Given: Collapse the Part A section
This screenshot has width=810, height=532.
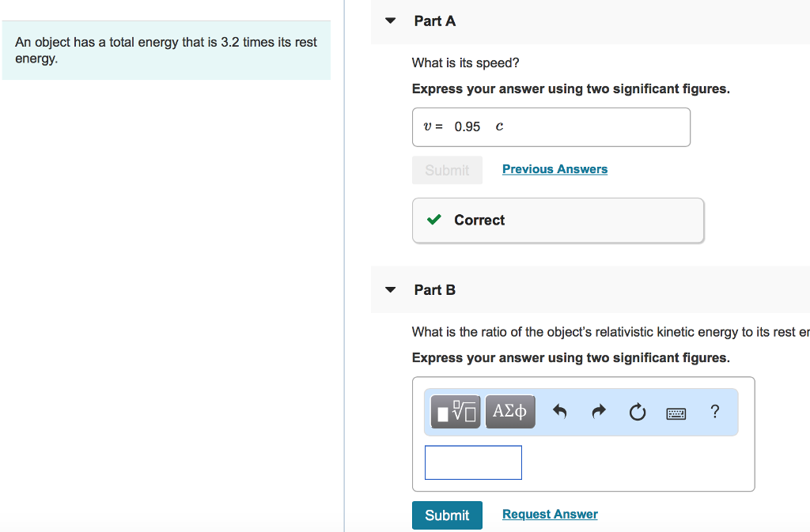Looking at the screenshot, I should 389,21.
